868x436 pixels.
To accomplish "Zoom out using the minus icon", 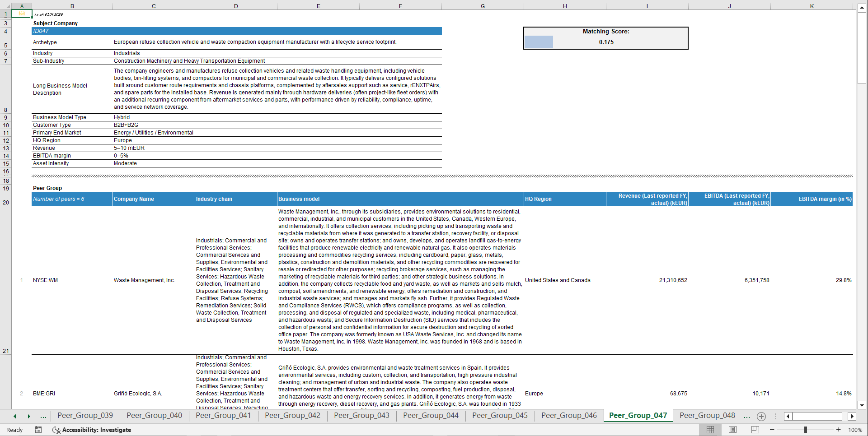I will click(x=772, y=430).
